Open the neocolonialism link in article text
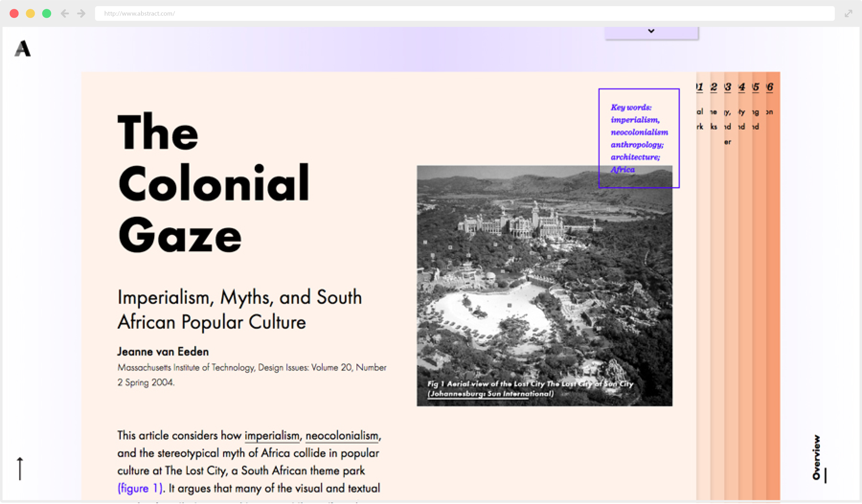Screen dimensions: 862x504 [342, 436]
